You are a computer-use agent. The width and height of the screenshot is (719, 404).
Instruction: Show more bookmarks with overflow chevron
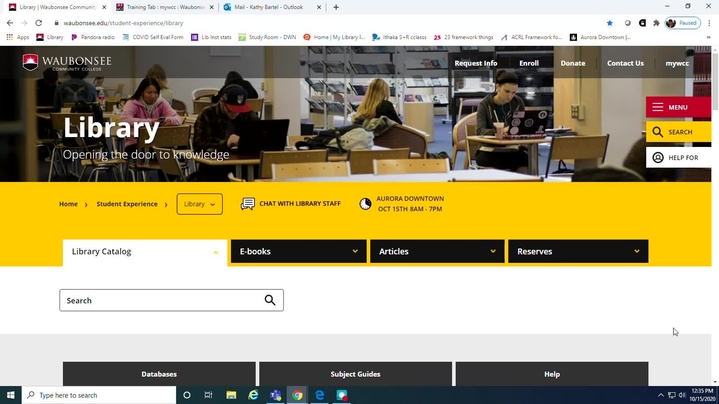(708, 37)
